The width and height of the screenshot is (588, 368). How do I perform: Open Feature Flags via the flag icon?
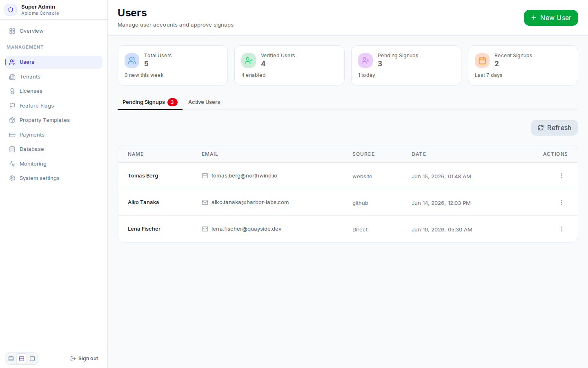(12, 106)
